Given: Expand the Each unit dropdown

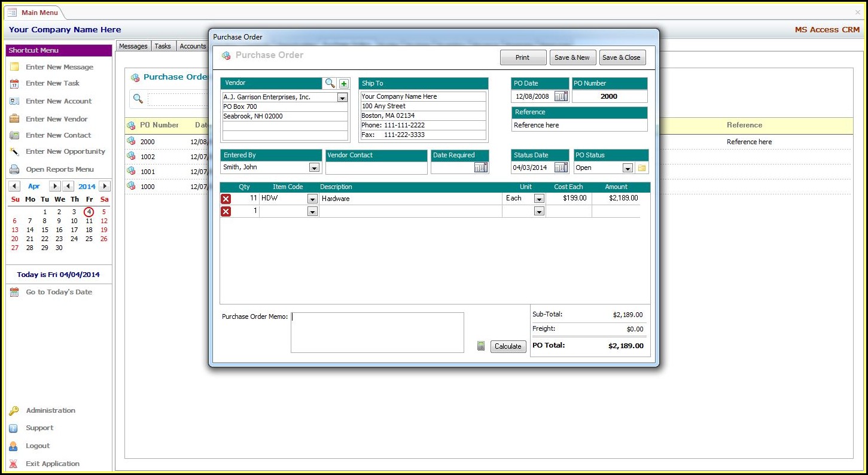Looking at the screenshot, I should pos(539,199).
